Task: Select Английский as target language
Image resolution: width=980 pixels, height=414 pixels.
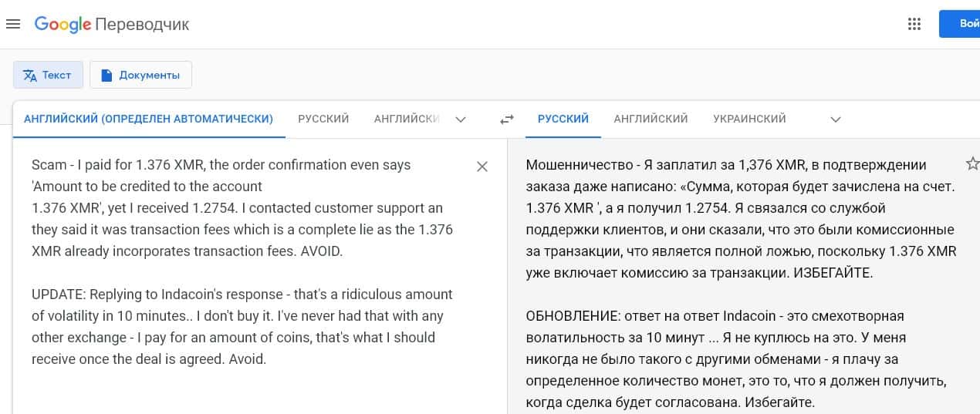Action: (651, 119)
